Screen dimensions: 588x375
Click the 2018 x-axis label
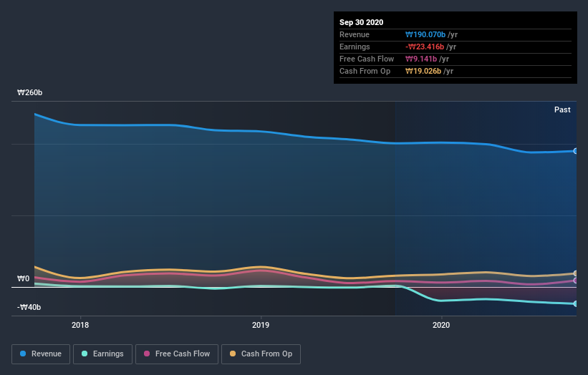pos(80,325)
